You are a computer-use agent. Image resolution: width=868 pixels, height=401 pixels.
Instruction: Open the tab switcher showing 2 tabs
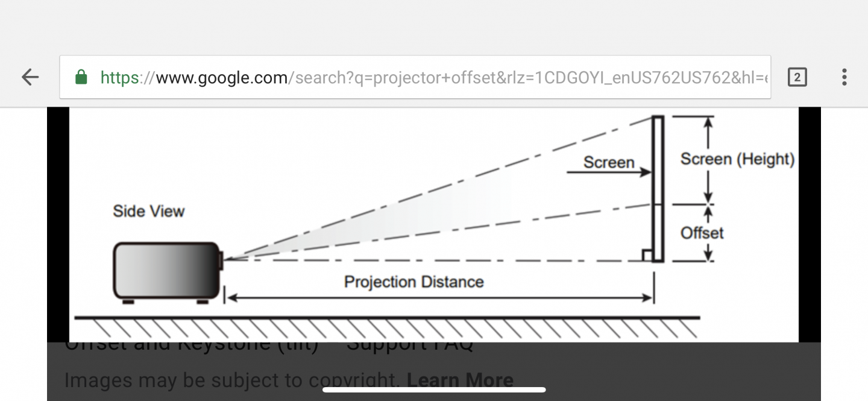[797, 77]
